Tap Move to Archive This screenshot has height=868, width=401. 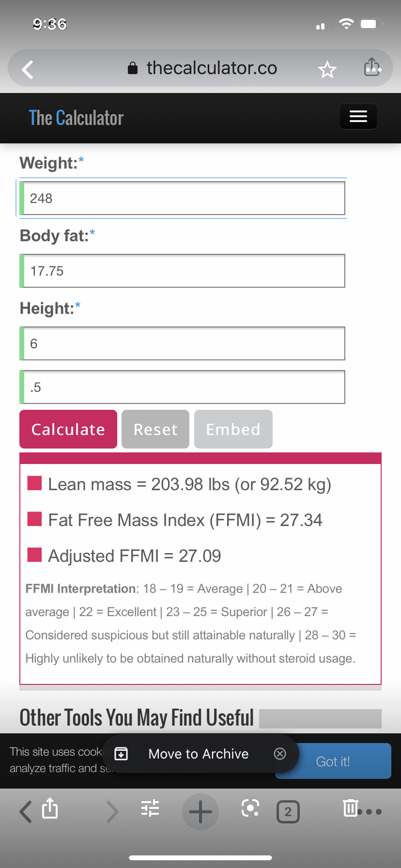point(198,754)
